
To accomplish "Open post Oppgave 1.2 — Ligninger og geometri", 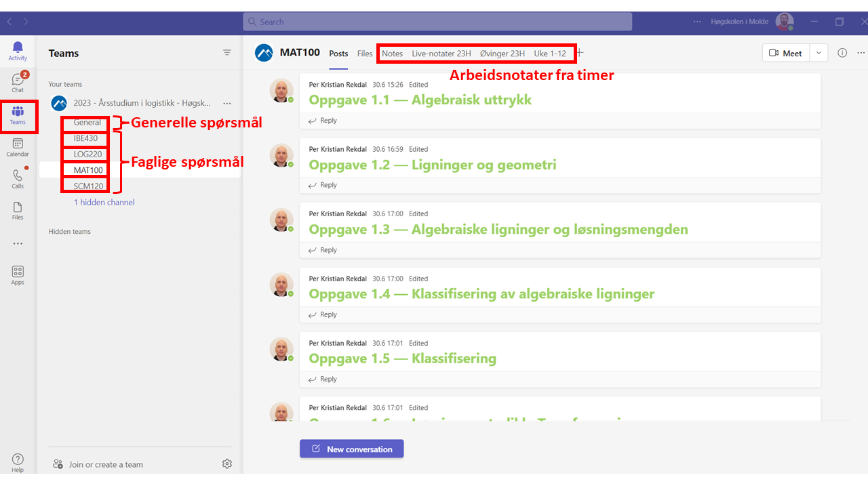I will point(433,165).
